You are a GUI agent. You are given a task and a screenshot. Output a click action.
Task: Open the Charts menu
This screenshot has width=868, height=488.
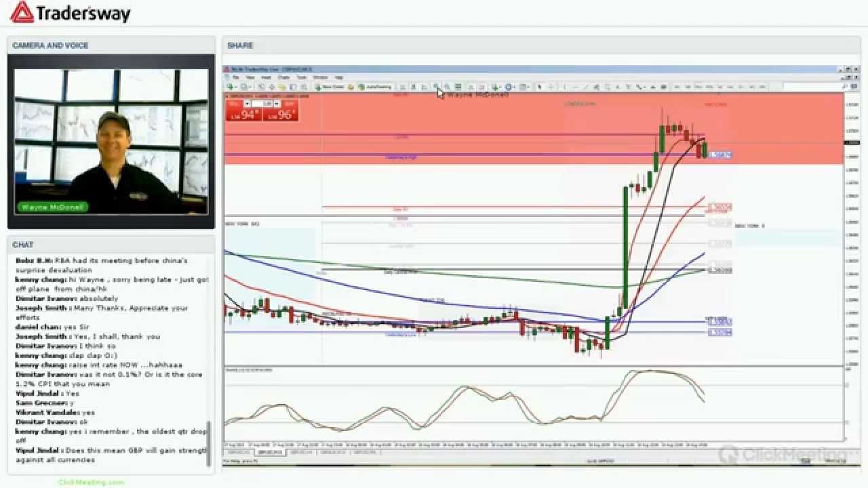(x=283, y=77)
